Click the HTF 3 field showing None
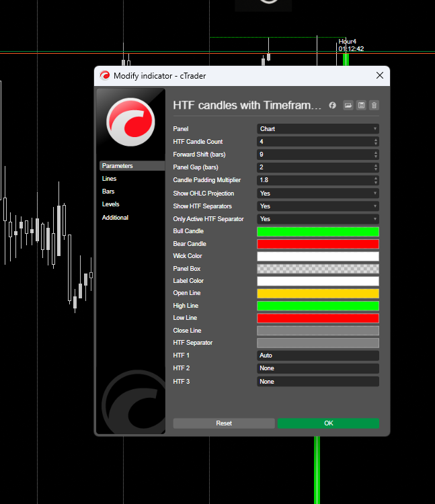This screenshot has width=435, height=504. click(318, 382)
